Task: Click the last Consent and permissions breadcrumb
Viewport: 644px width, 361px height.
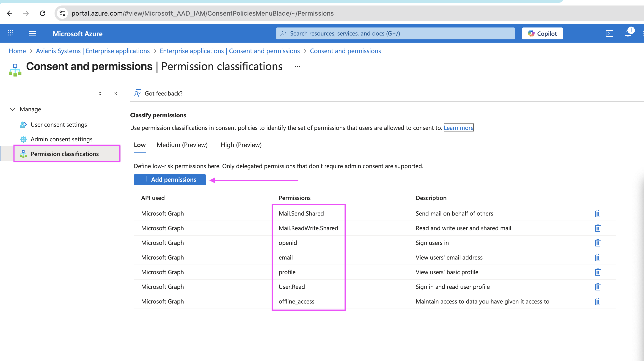Action: (x=345, y=51)
